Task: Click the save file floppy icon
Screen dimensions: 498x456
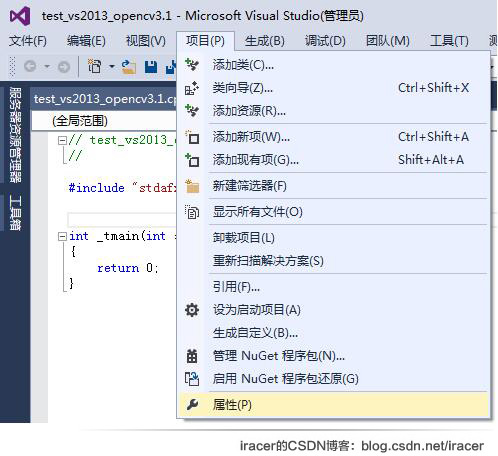Action: pyautogui.click(x=151, y=67)
